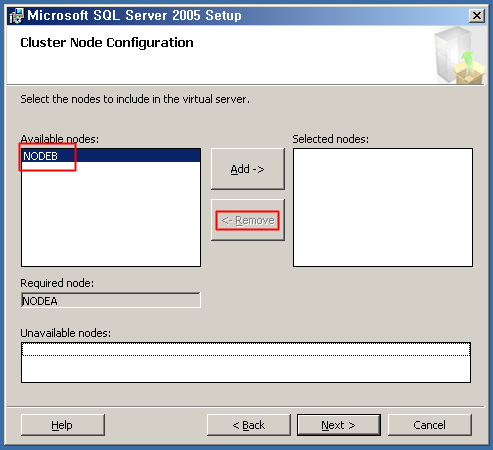Open Help for cluster node configuration

[63, 425]
